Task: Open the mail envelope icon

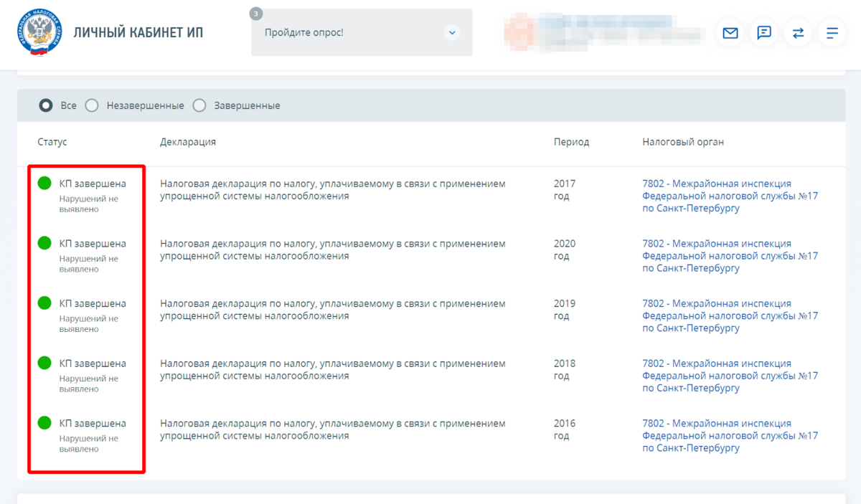Action: 730,33
